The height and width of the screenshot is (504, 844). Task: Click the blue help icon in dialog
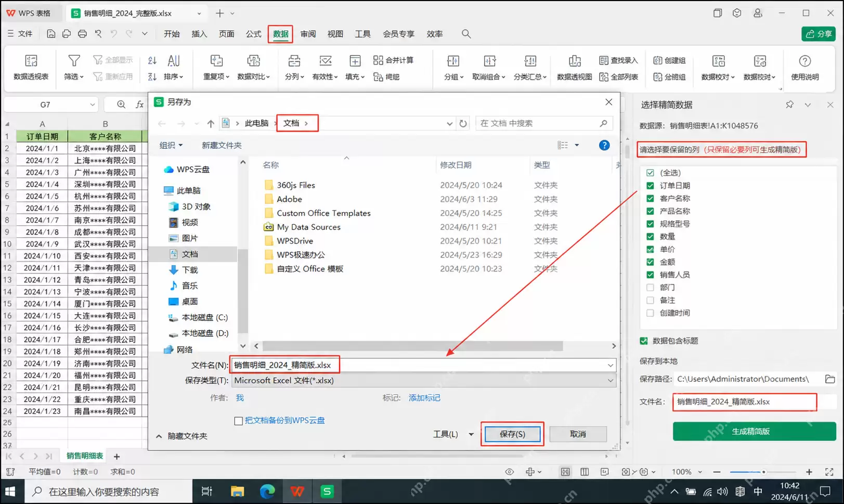604,145
